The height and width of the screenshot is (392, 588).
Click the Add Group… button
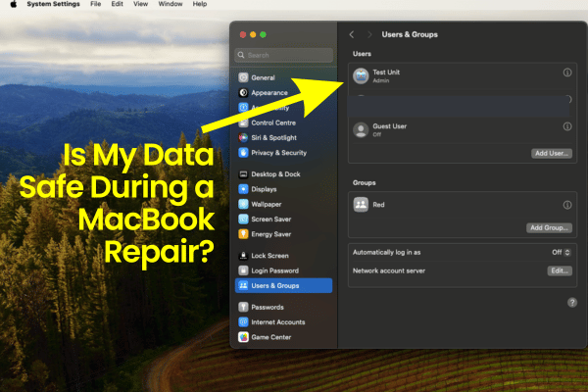549,227
